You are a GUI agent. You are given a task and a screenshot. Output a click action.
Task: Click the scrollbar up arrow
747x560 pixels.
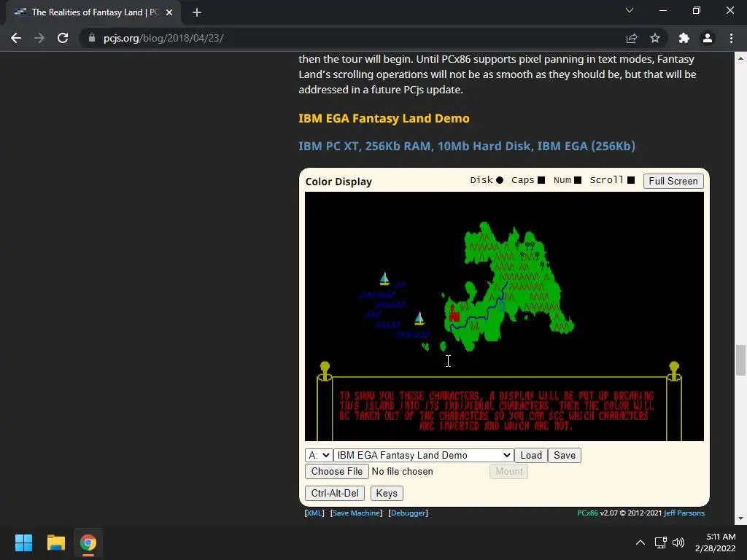740,58
